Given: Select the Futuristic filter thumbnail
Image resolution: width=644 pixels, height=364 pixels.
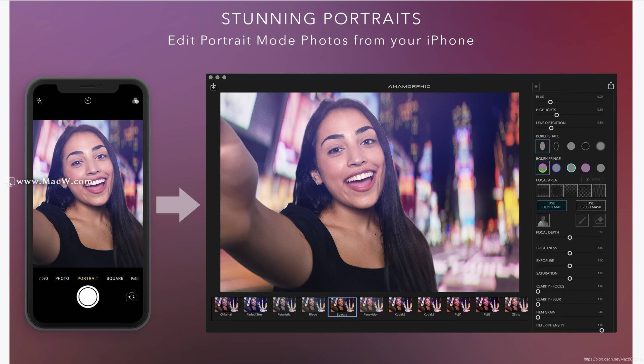Looking at the screenshot, I should [x=284, y=307].
